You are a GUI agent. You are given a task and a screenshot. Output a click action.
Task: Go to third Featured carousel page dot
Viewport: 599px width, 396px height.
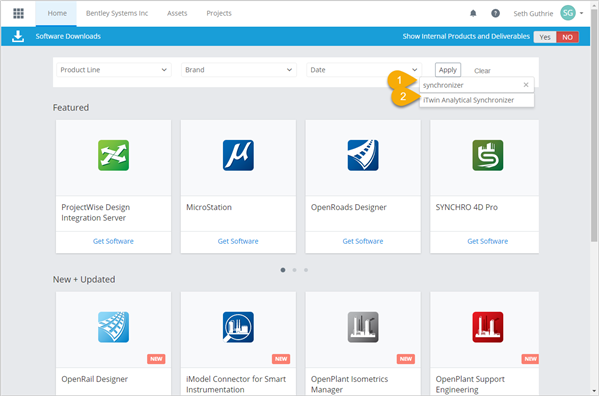(x=306, y=270)
